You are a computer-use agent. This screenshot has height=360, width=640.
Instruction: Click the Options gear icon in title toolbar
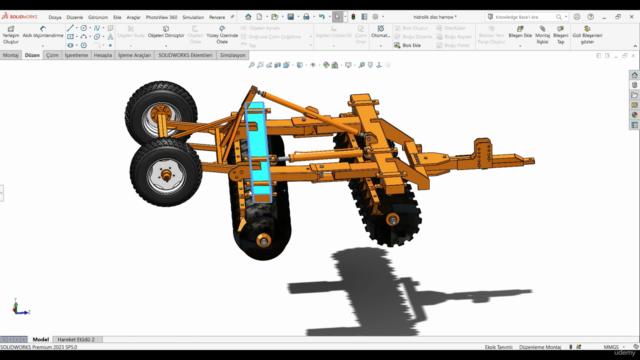pyautogui.click(x=375, y=17)
